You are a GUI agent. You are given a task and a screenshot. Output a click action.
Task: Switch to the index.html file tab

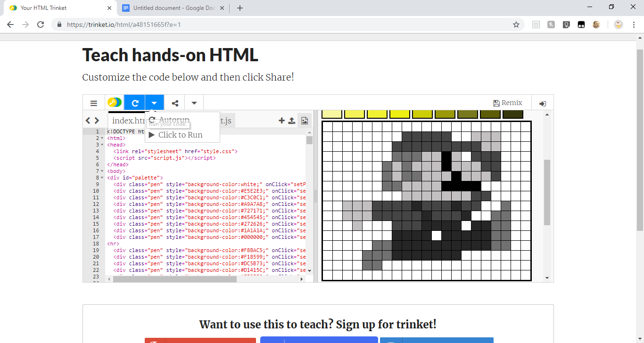click(x=127, y=121)
